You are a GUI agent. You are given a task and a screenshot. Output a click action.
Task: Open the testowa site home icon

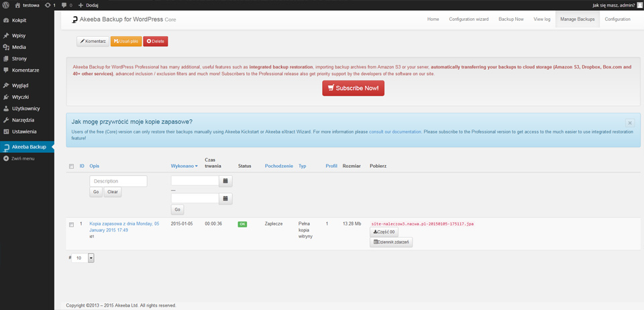pyautogui.click(x=17, y=5)
